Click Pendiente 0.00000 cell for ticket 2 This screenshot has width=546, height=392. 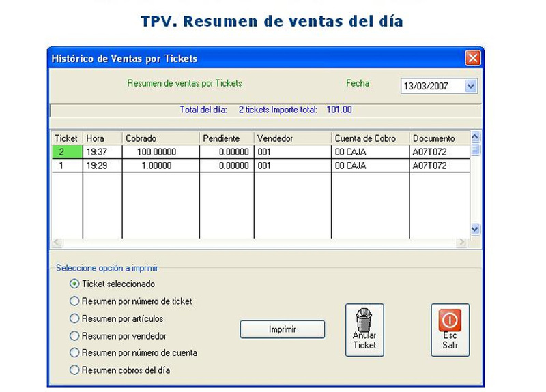click(227, 152)
